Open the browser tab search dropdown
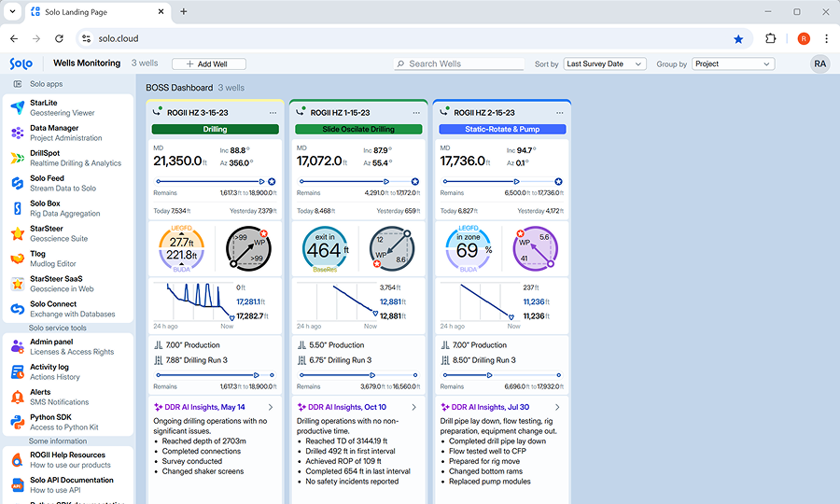 (x=12, y=11)
